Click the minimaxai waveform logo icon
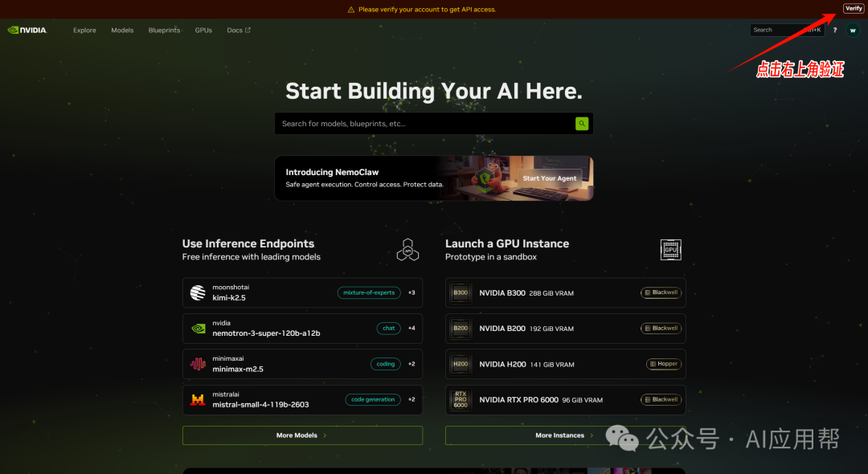The image size is (868, 474). 198,364
